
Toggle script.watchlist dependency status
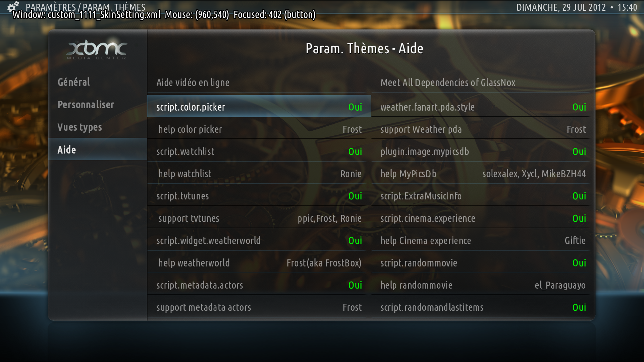(259, 151)
